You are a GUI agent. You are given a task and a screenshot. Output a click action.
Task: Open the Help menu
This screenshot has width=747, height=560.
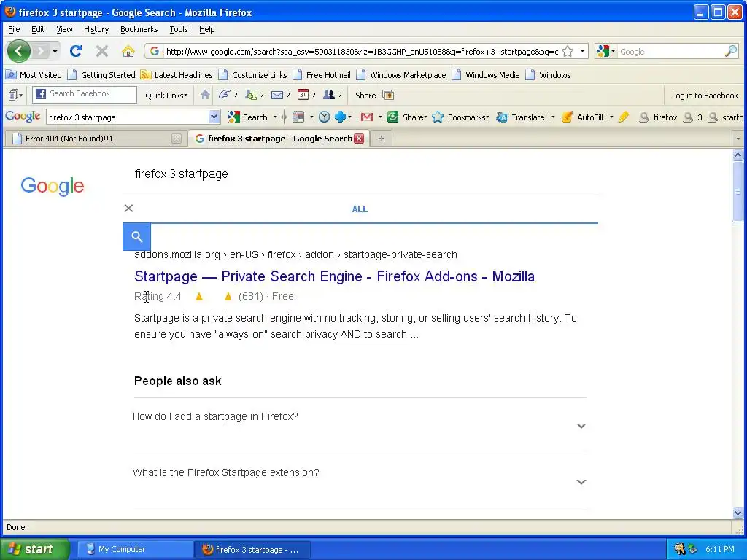click(206, 29)
